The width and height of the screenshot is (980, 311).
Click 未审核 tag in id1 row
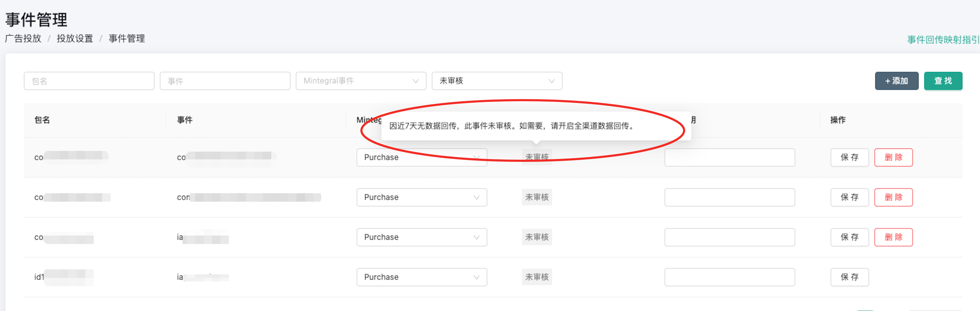(x=537, y=277)
